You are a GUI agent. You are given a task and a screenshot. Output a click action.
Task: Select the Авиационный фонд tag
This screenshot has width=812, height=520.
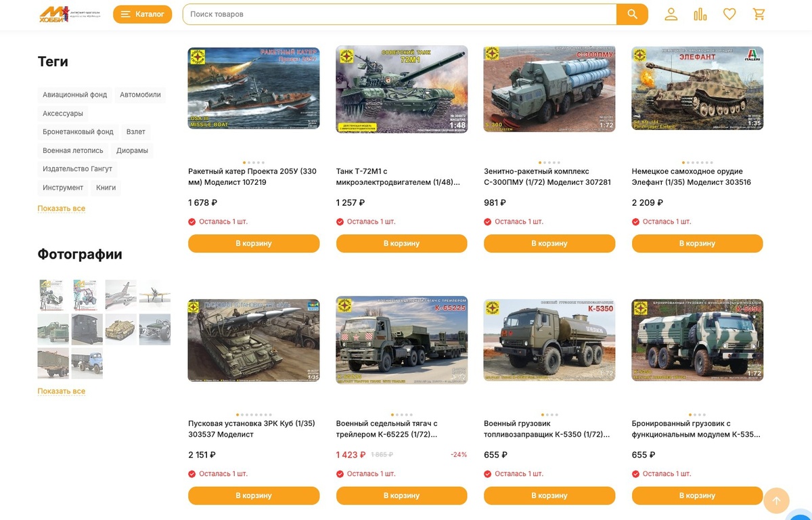point(74,95)
